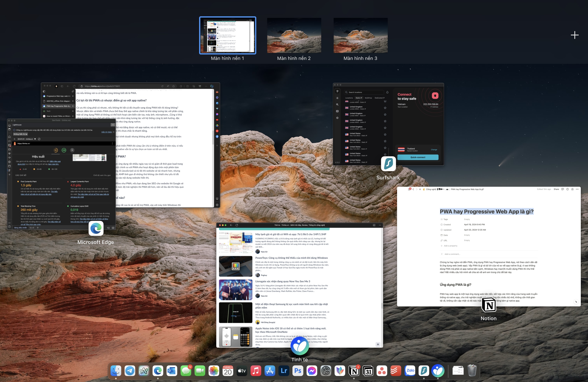Launch Apple Music from the Dock
Image resolution: width=588 pixels, height=382 pixels.
(x=256, y=371)
